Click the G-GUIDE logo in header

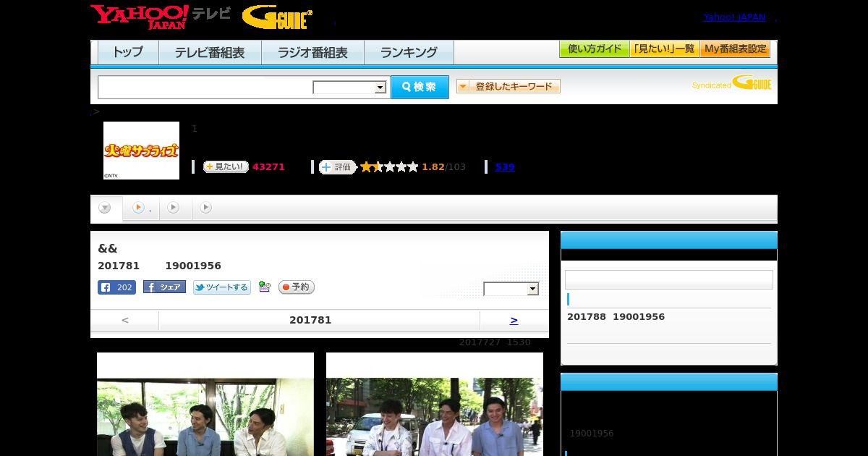tap(277, 17)
